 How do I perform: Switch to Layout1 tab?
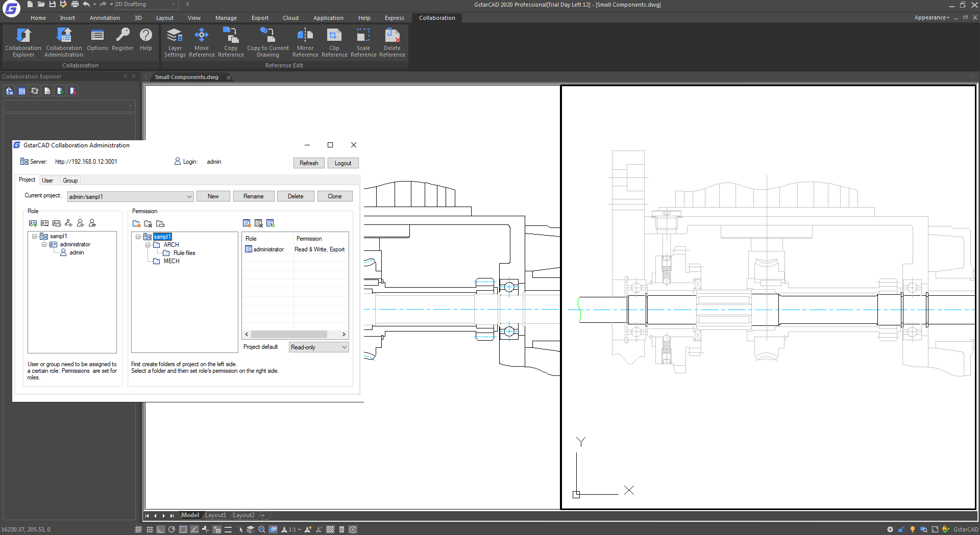tap(215, 515)
